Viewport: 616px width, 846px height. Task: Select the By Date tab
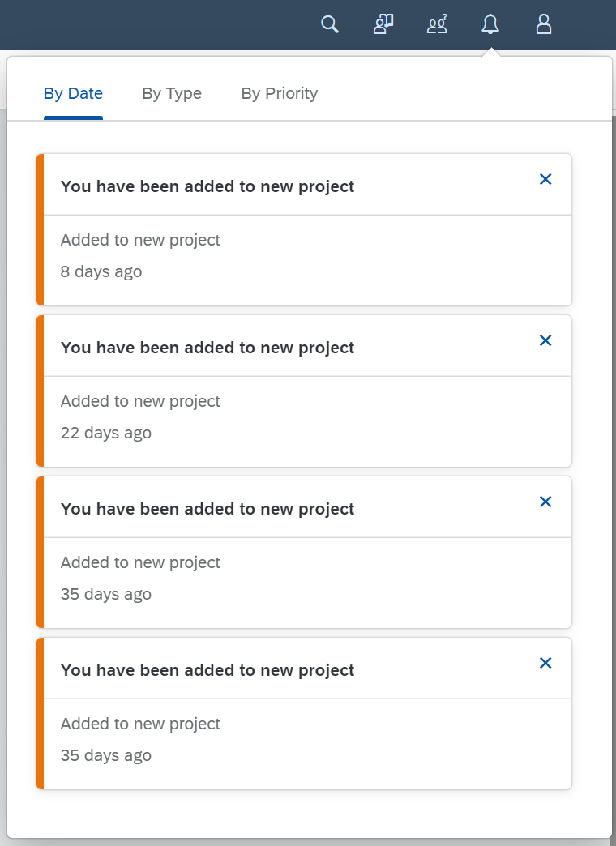[x=73, y=93]
